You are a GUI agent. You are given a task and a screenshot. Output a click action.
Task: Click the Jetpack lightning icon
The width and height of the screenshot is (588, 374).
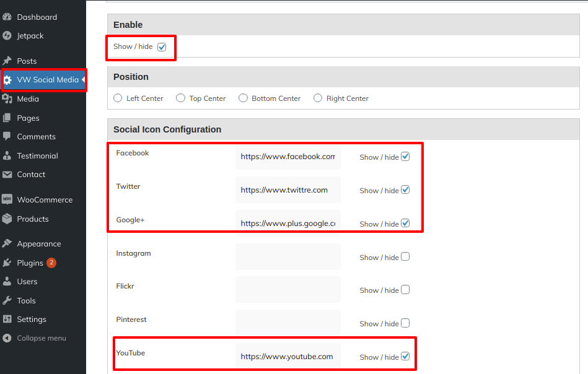pyautogui.click(x=7, y=36)
